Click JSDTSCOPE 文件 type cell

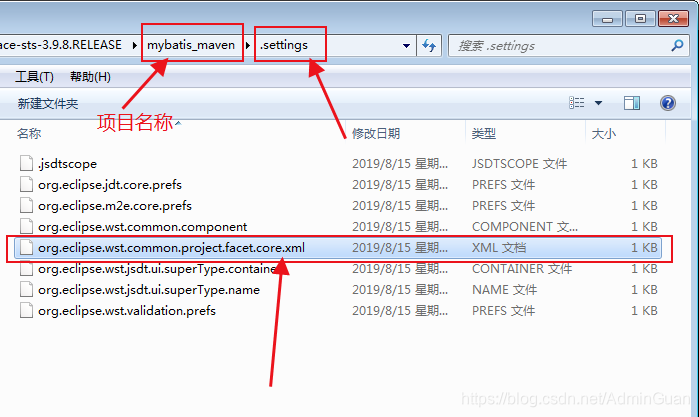pos(519,164)
